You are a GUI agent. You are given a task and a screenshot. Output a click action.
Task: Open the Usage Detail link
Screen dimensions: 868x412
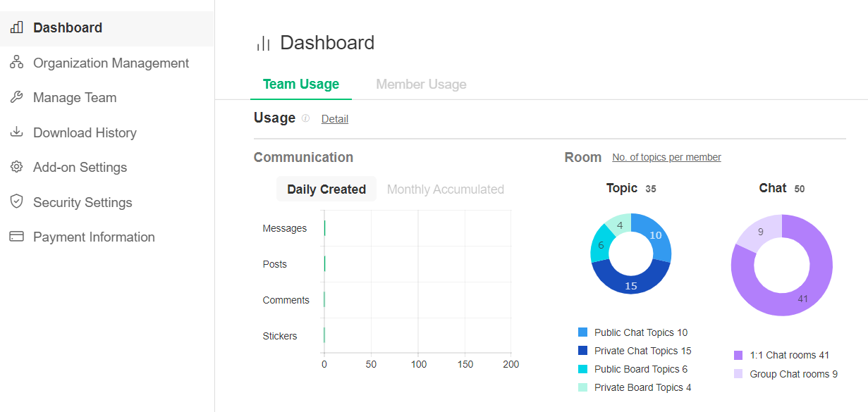click(x=335, y=119)
